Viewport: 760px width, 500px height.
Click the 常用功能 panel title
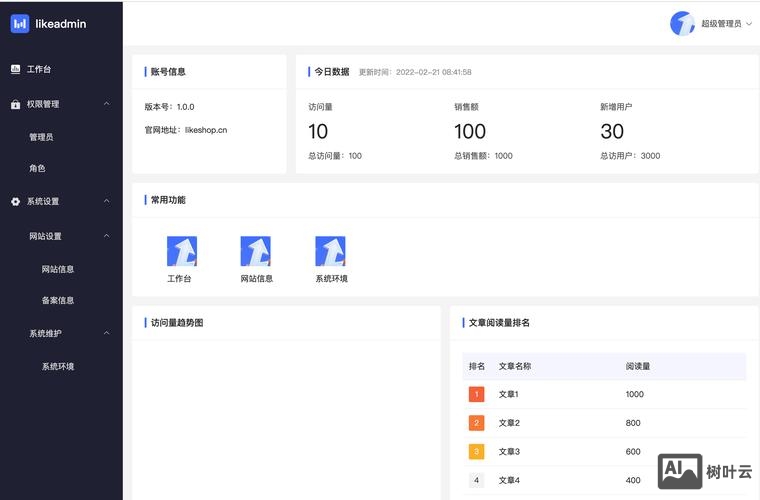pyautogui.click(x=168, y=200)
